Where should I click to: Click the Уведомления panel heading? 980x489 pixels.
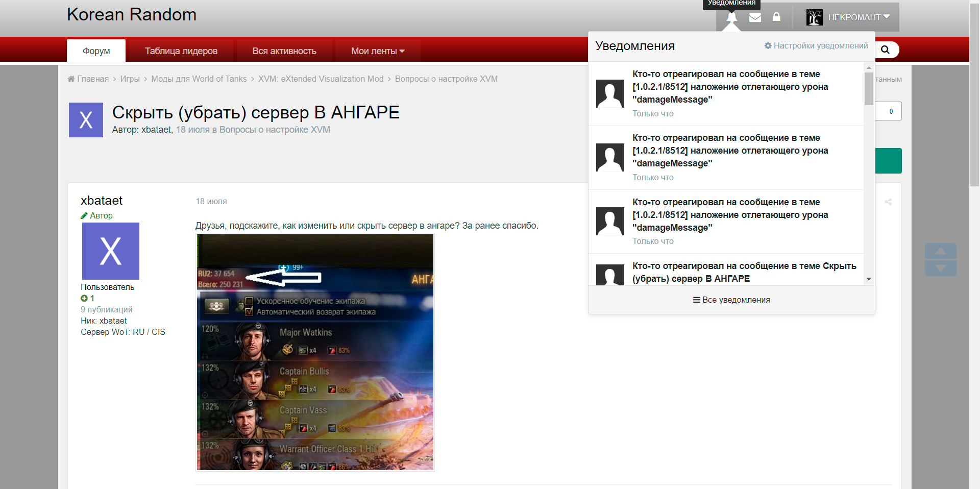click(x=635, y=46)
